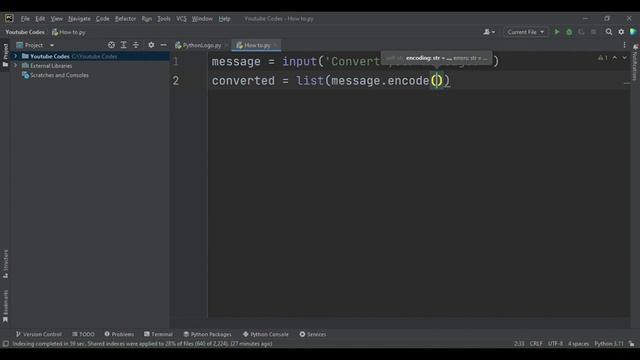Screen dimensions: 640x360
Task: Open Python Packages tool window
Action: coord(207,334)
